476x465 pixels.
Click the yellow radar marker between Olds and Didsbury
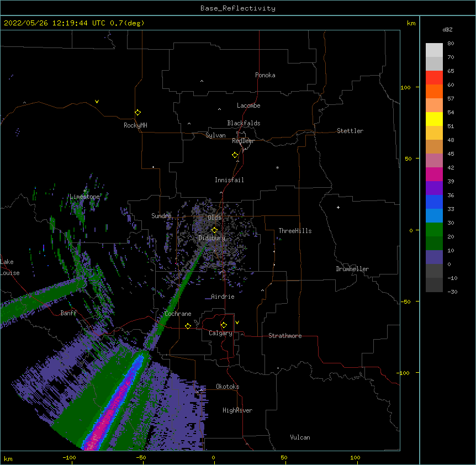(215, 230)
